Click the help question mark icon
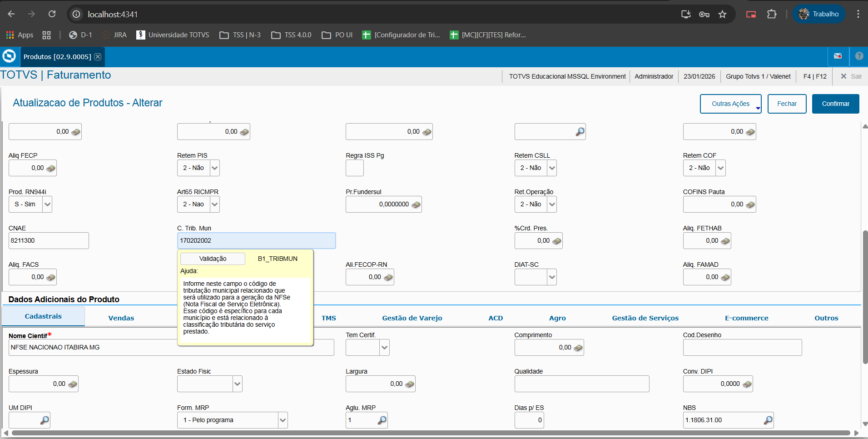The height and width of the screenshot is (439, 868). 859,56
